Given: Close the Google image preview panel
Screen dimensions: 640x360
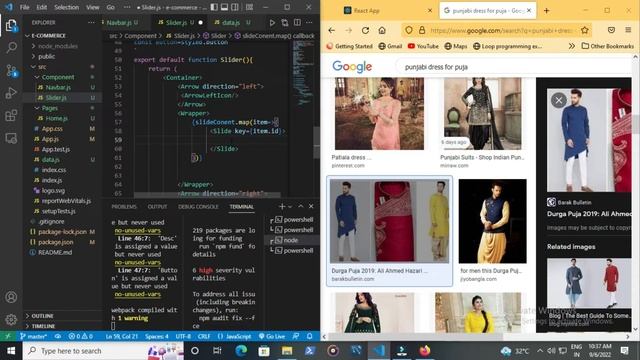Looking at the screenshot, I should [x=559, y=100].
